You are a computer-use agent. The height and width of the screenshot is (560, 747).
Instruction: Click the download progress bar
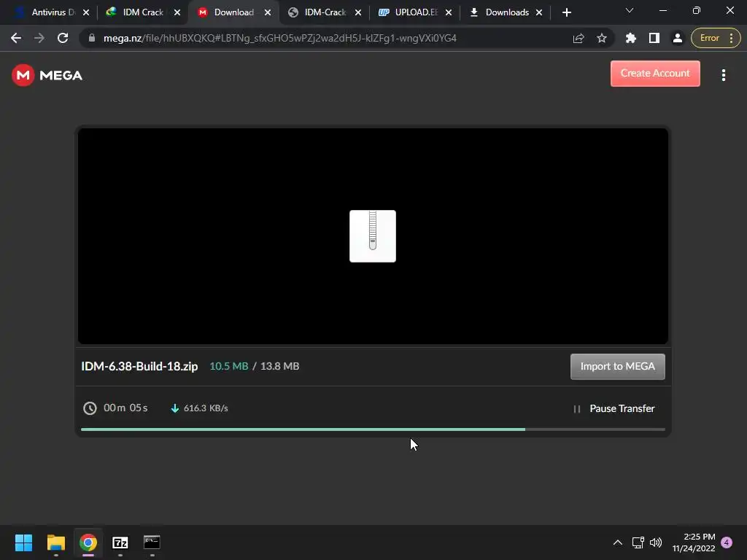coord(373,429)
